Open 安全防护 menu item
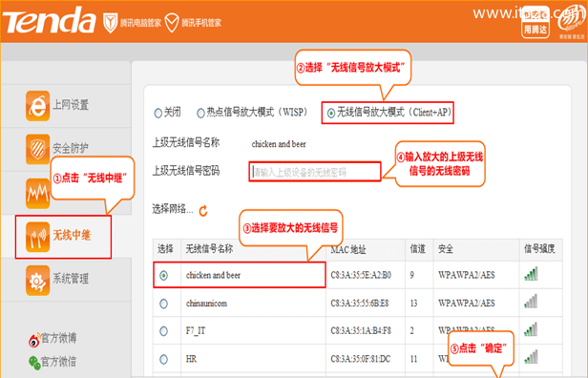588x378 pixels. point(71,148)
